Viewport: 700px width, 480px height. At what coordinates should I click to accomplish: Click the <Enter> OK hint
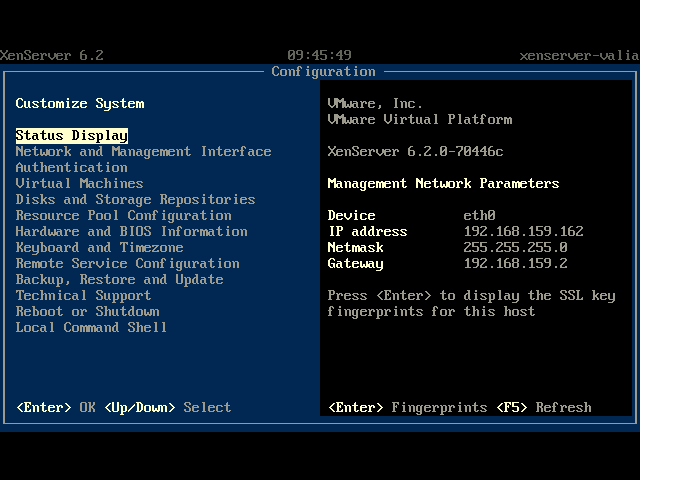pos(56,407)
